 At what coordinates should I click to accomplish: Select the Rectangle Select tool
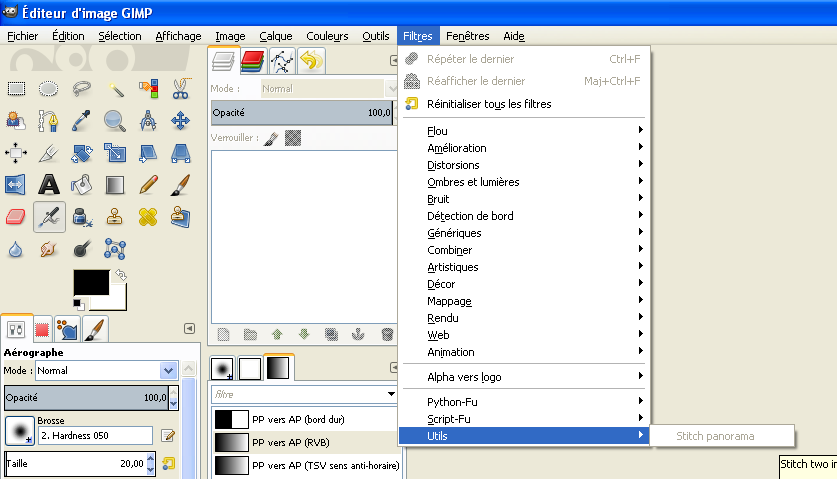16,89
